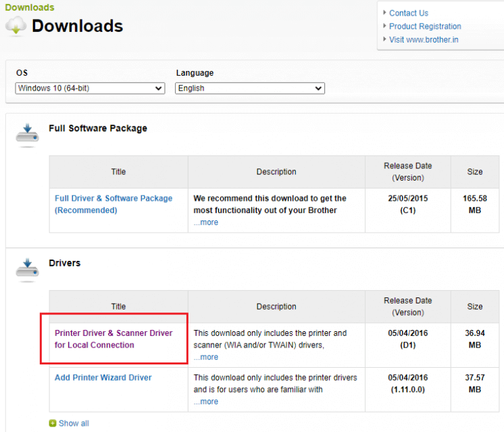Click the arrow bullet before Contact Us

pos(384,14)
